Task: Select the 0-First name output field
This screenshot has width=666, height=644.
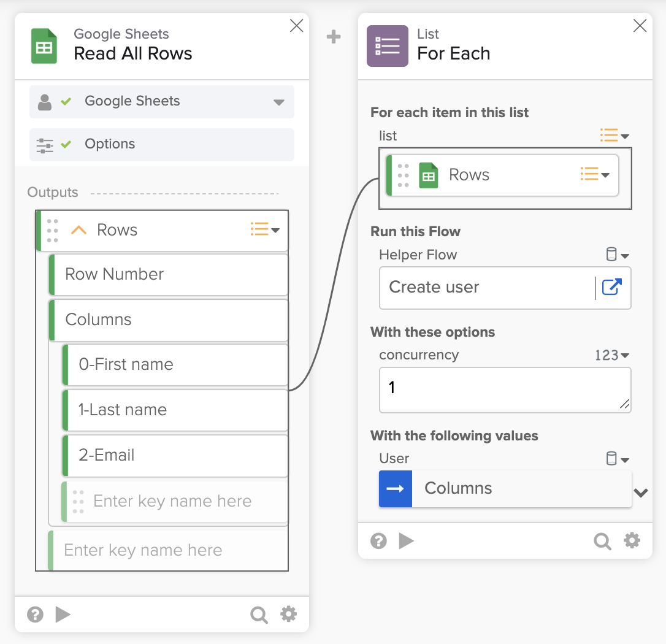Action: coord(175,364)
